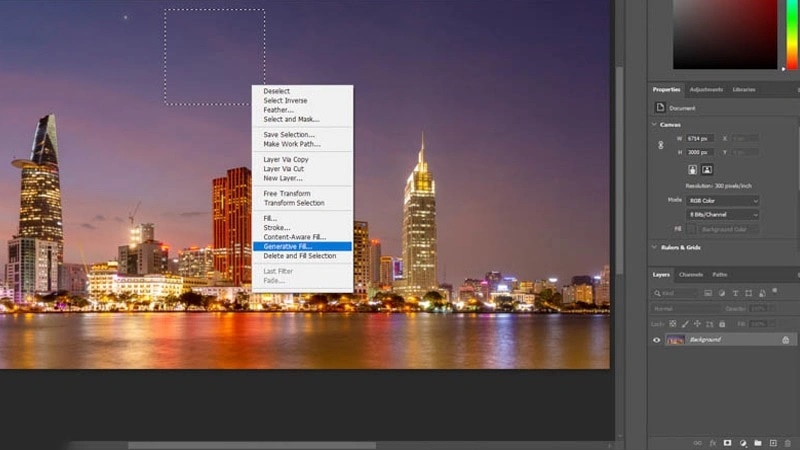Filter layers by pixel layers icon
This screenshot has height=450, width=800.
click(x=708, y=293)
